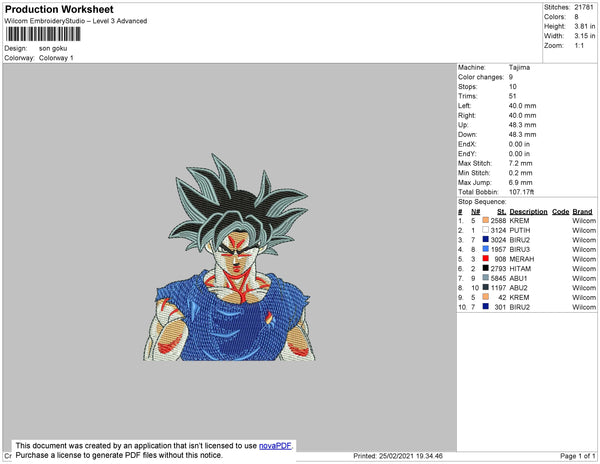This screenshot has width=600, height=464.
Task: Click the Code column header
Action: [561, 212]
